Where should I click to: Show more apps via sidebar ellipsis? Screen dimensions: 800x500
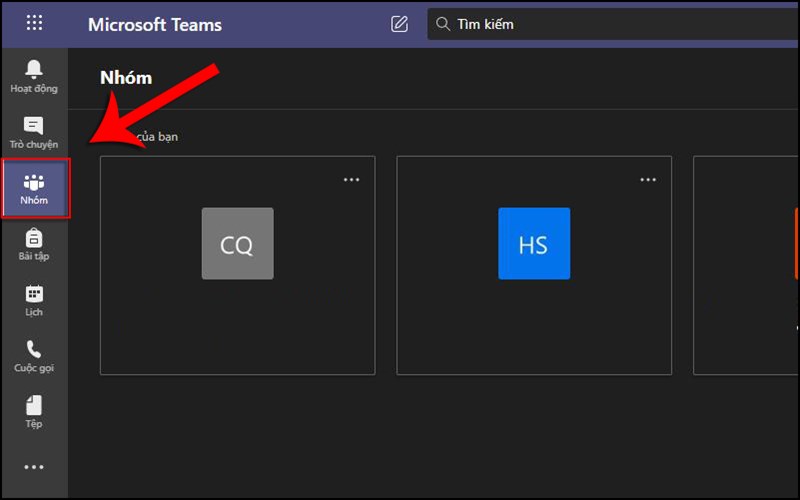pyautogui.click(x=34, y=467)
